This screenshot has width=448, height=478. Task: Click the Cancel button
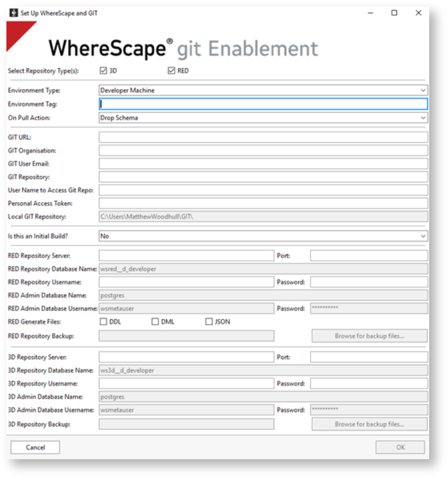pos(35,447)
